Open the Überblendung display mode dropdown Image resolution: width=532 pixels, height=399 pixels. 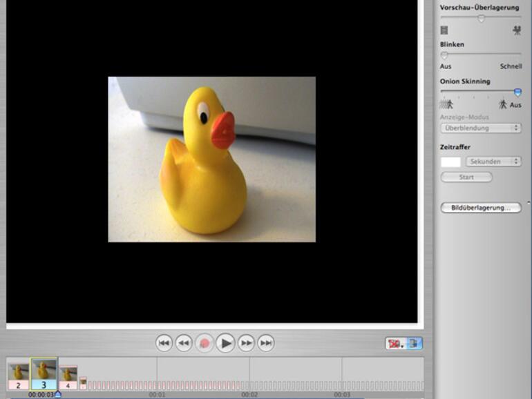480,128
